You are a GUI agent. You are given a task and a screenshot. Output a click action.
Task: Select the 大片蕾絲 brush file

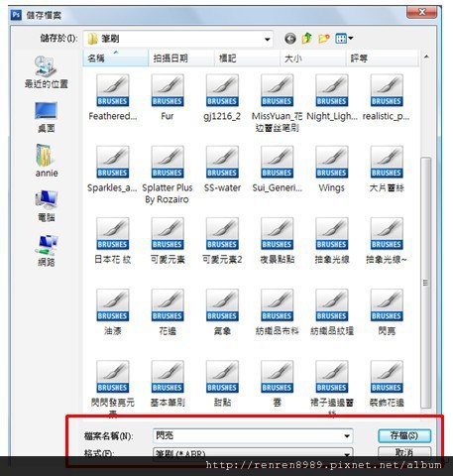point(387,170)
